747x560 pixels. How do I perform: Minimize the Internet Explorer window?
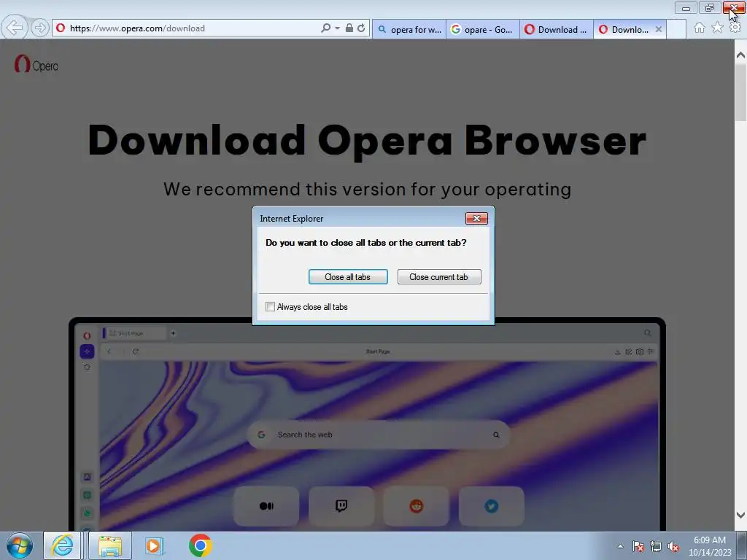pos(686,8)
